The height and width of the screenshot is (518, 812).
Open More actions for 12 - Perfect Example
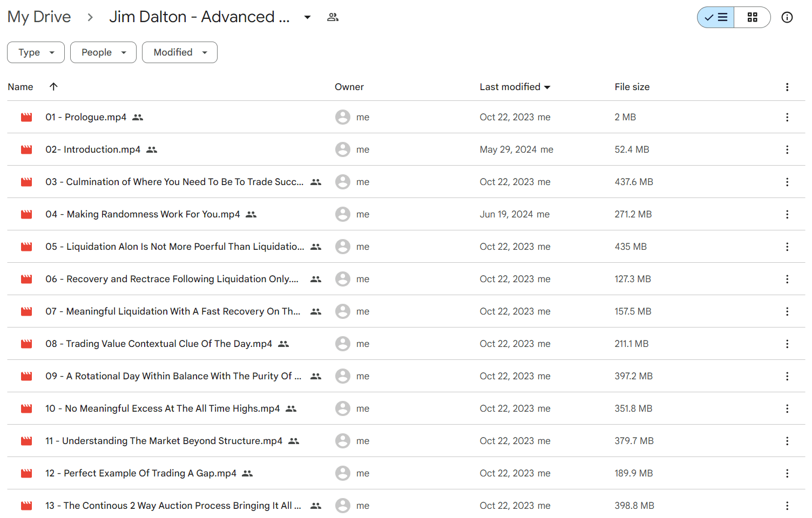(x=787, y=473)
